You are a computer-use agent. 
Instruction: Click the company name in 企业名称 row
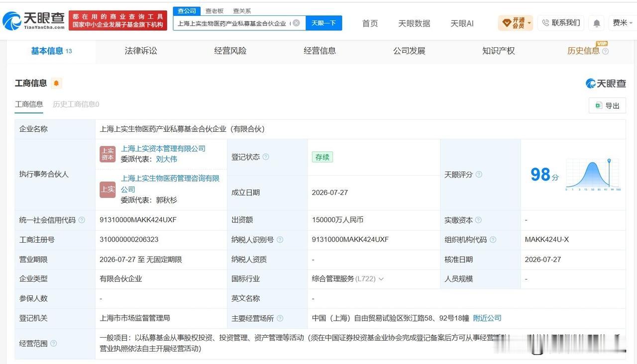pos(182,129)
